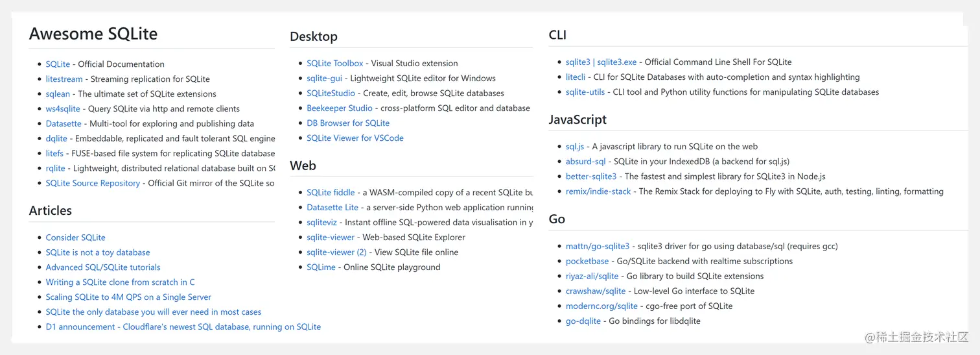The image size is (980, 355).
Task: Open the modernc.org/sqlite link
Action: pos(601,306)
